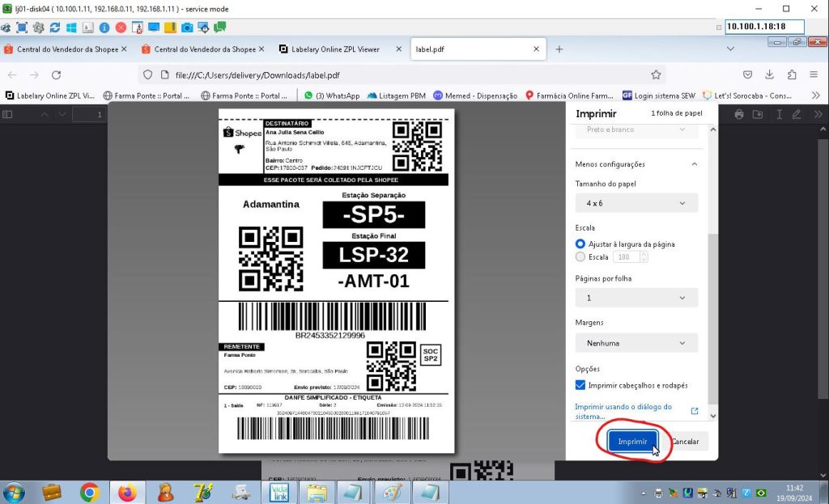Open the 'Tamanho do papel' 4 x 6 dropdown
The image size is (829, 504).
pos(636,203)
